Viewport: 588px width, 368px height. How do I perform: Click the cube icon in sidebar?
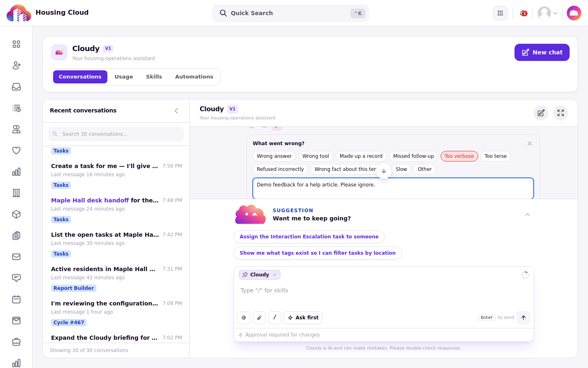16,214
